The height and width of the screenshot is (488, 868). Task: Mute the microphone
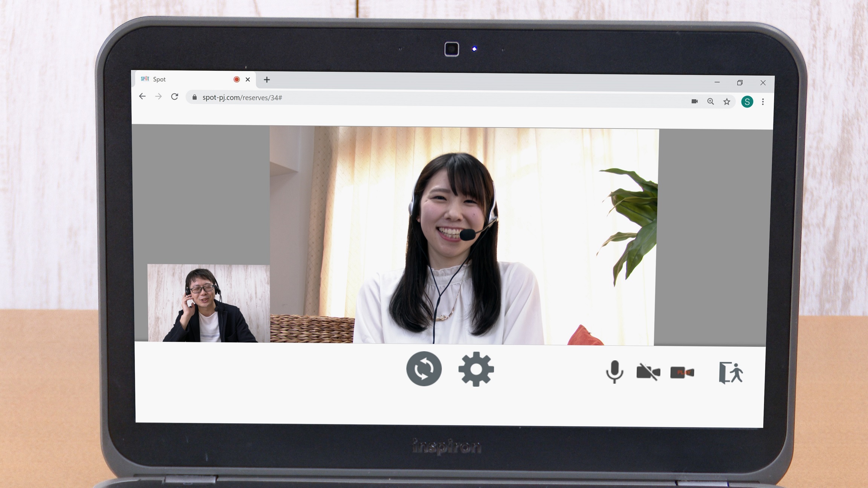[x=614, y=372]
